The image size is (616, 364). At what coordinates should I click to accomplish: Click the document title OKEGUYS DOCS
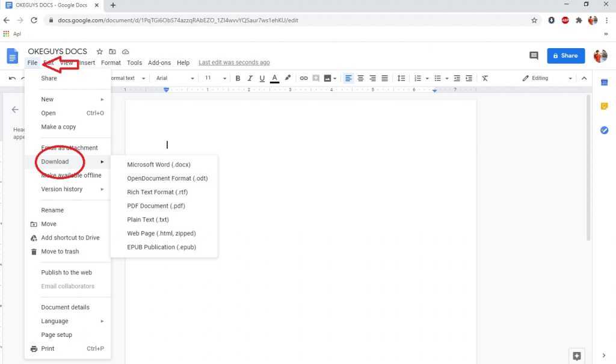[x=57, y=52]
